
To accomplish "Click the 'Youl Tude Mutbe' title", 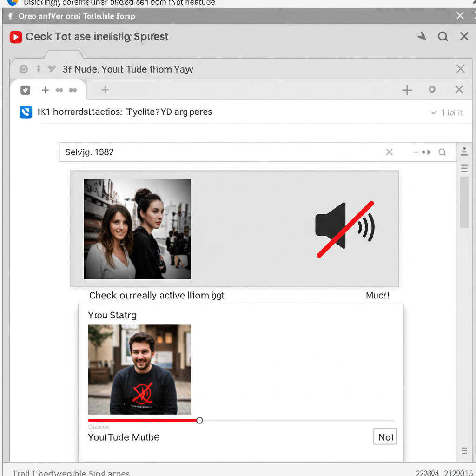I will [124, 437].
